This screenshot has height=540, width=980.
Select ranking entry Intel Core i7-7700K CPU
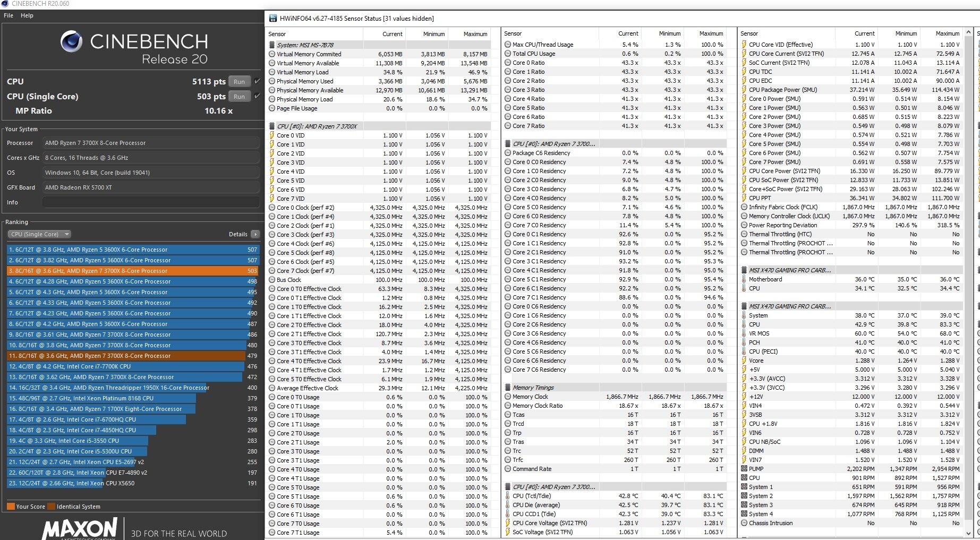(x=133, y=366)
